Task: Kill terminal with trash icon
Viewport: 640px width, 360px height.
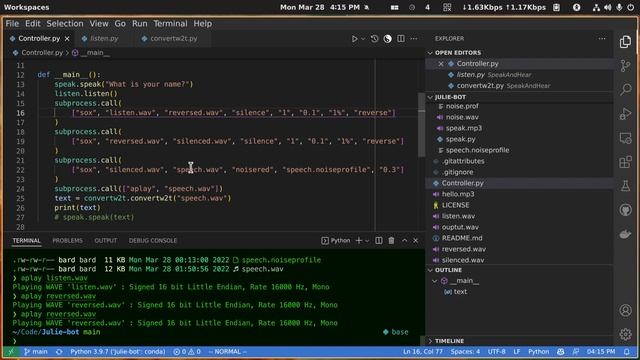Action: 391,240
